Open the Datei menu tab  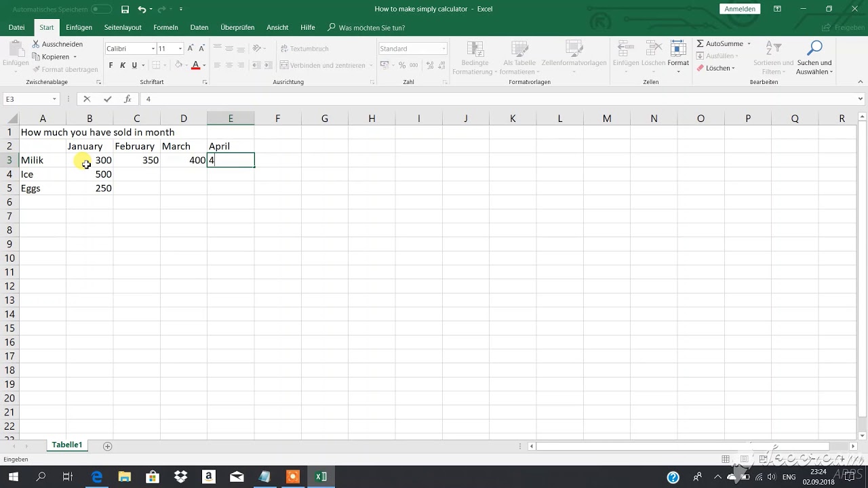pos(17,28)
